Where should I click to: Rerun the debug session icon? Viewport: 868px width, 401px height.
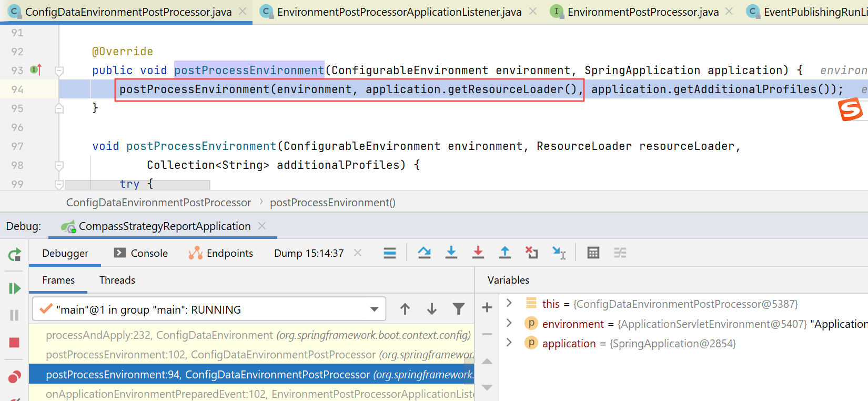(14, 255)
